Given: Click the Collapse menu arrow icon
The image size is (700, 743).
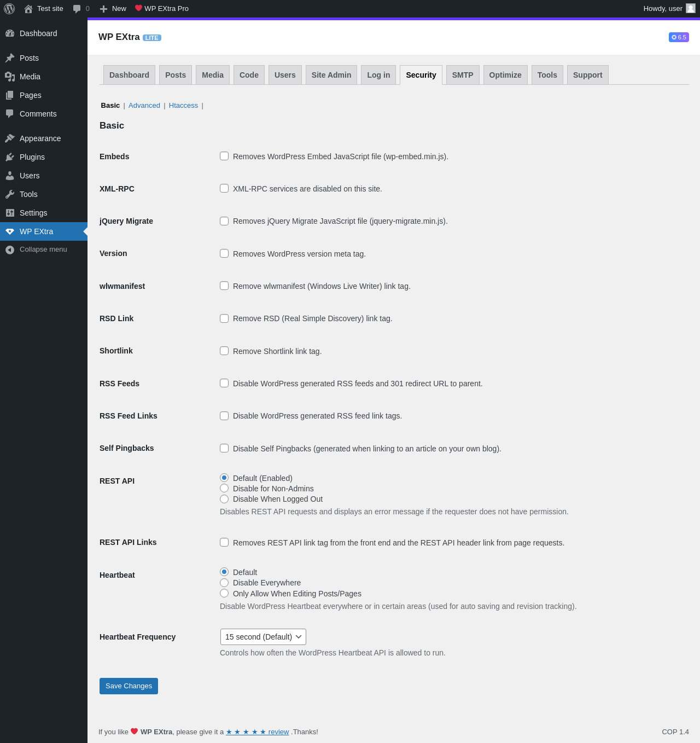Looking at the screenshot, I should pos(10,249).
